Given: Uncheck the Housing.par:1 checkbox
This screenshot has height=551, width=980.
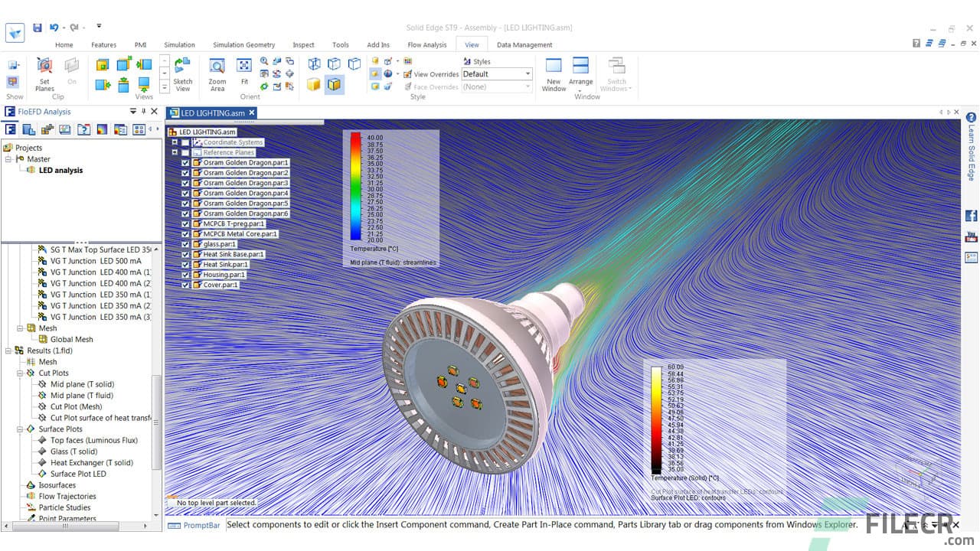Looking at the screenshot, I should [185, 275].
